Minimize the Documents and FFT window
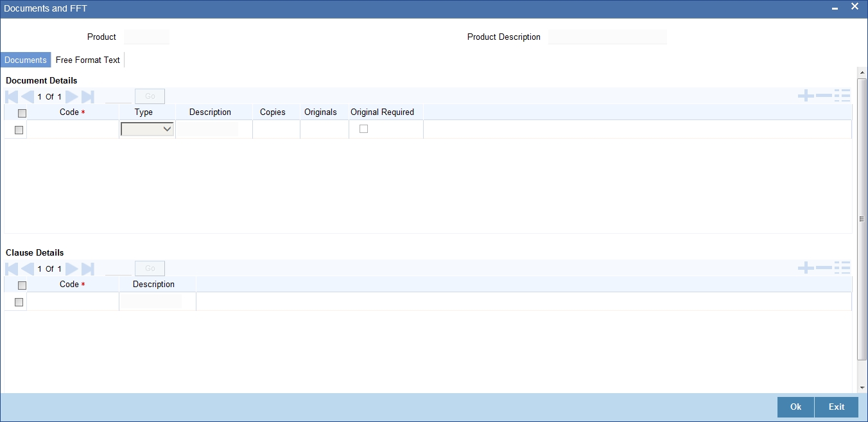 (835, 8)
